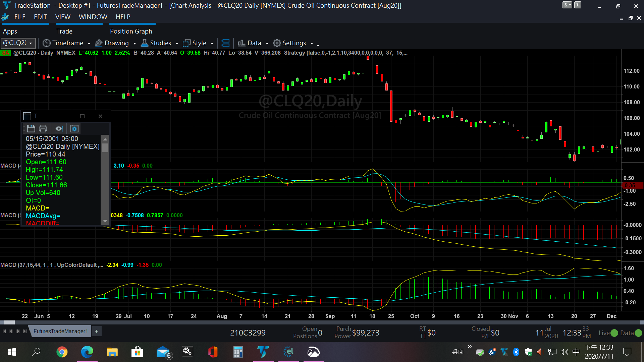Viewport: 644px width, 362px height.
Task: Open Google Chrome from the taskbar
Action: 62,352
